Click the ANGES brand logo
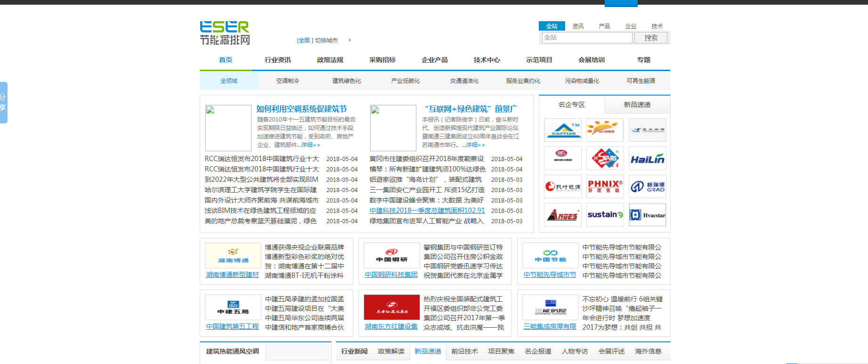The image size is (868, 364). 562,215
